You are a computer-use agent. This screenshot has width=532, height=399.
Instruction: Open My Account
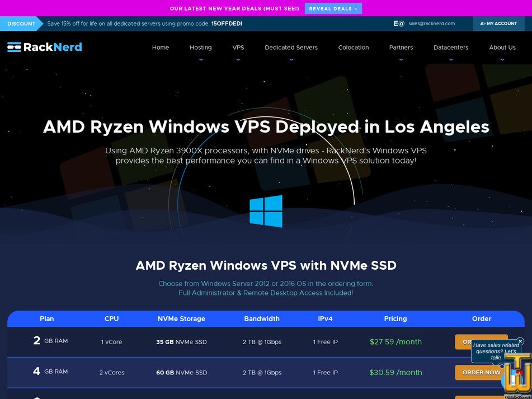pos(498,24)
